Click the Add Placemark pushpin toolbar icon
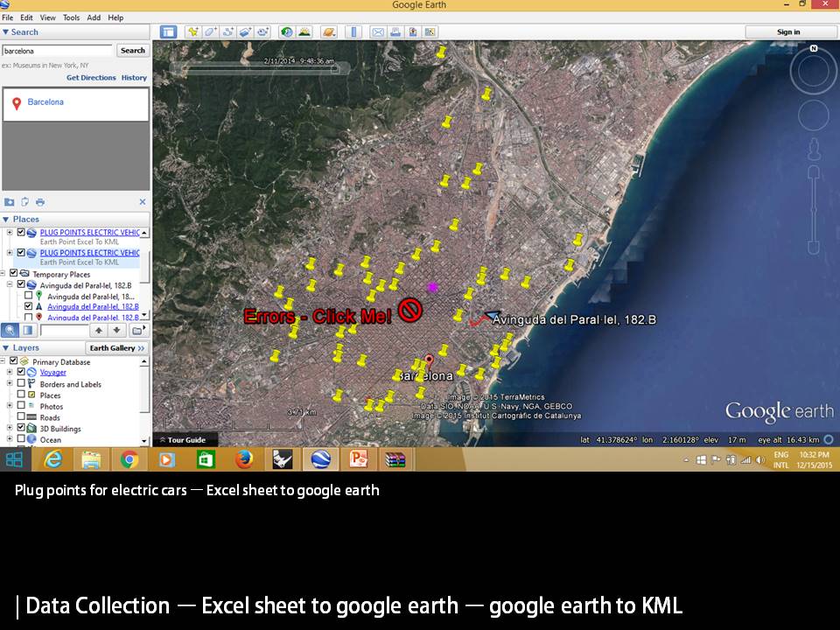 point(192,32)
